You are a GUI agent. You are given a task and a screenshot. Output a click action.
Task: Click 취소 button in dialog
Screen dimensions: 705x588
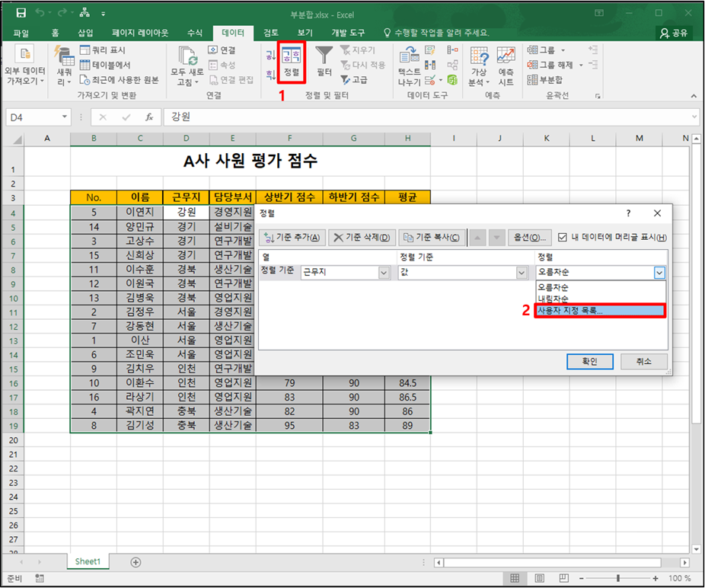point(644,361)
